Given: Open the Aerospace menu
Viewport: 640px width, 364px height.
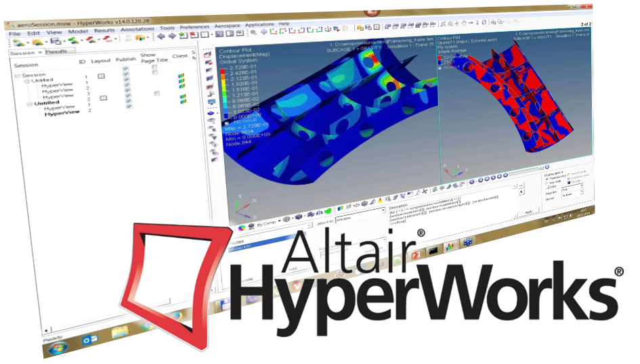Looking at the screenshot, I should point(228,26).
